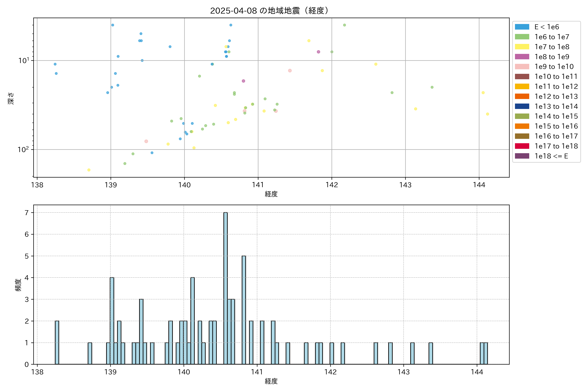
Task: Click the '1e11 to 1e12' legend label text
Action: coord(556,87)
